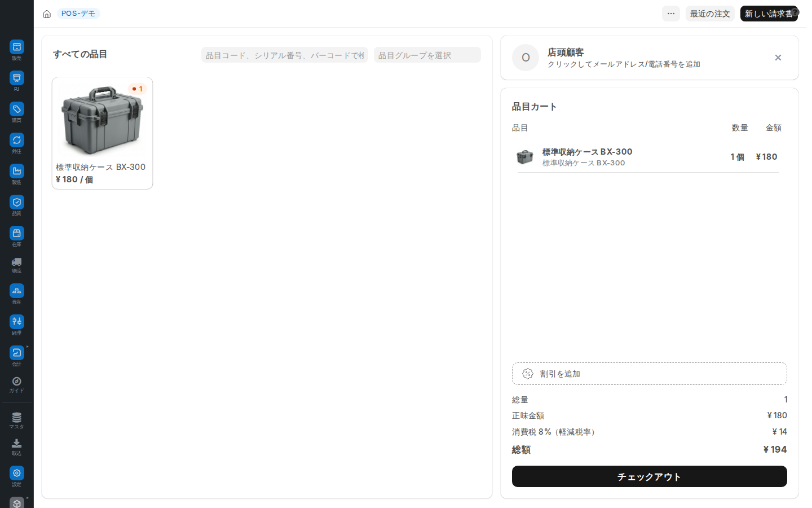Click the stock badge '1' on product card
Image resolution: width=812 pixels, height=508 pixels.
(138, 89)
